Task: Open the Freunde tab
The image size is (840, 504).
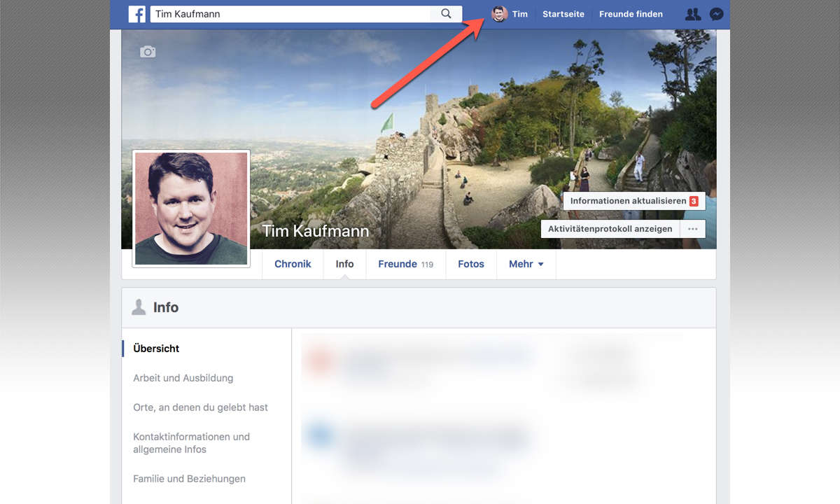Action: pos(405,264)
